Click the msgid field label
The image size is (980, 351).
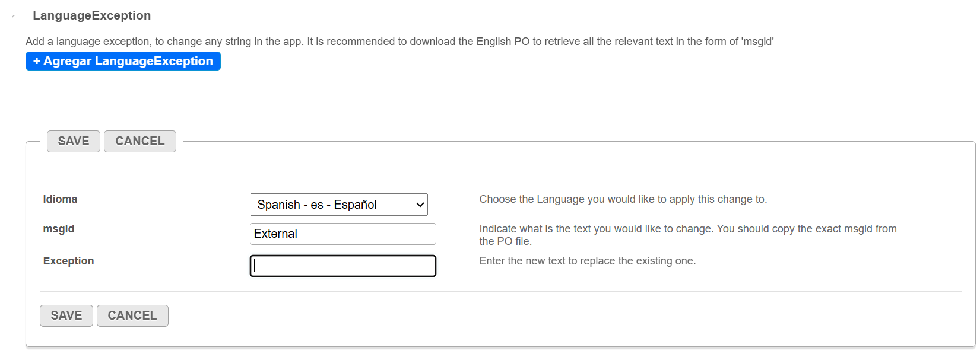[x=59, y=229]
